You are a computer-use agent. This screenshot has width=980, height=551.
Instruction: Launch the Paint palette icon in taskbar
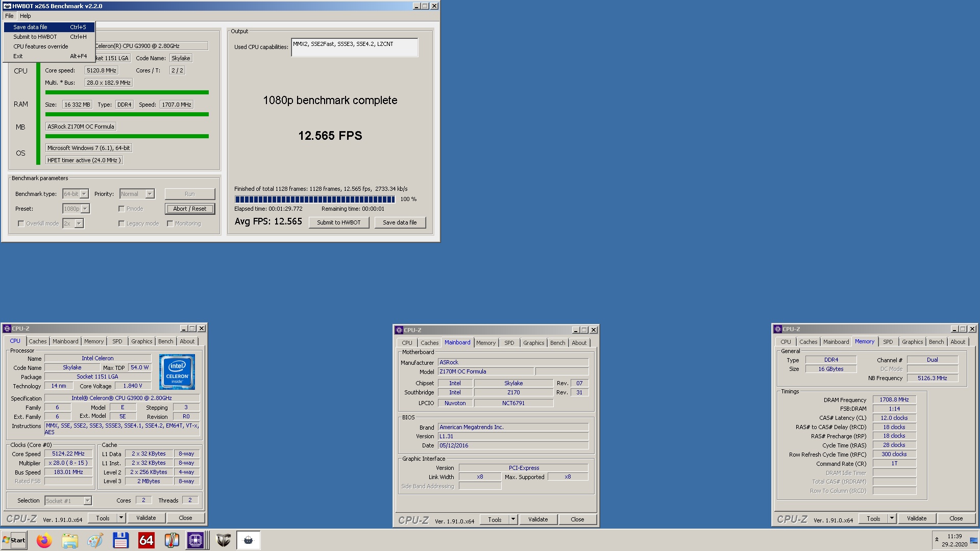(95, 540)
